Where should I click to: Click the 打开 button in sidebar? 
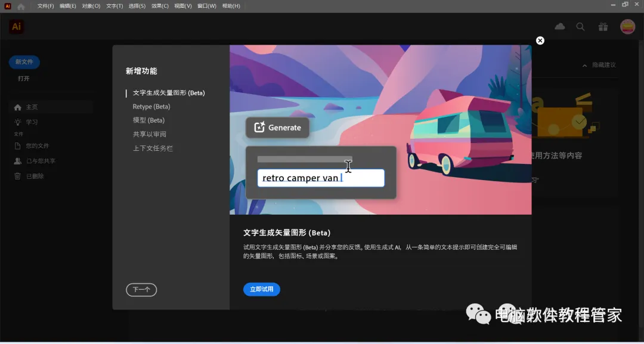point(24,79)
